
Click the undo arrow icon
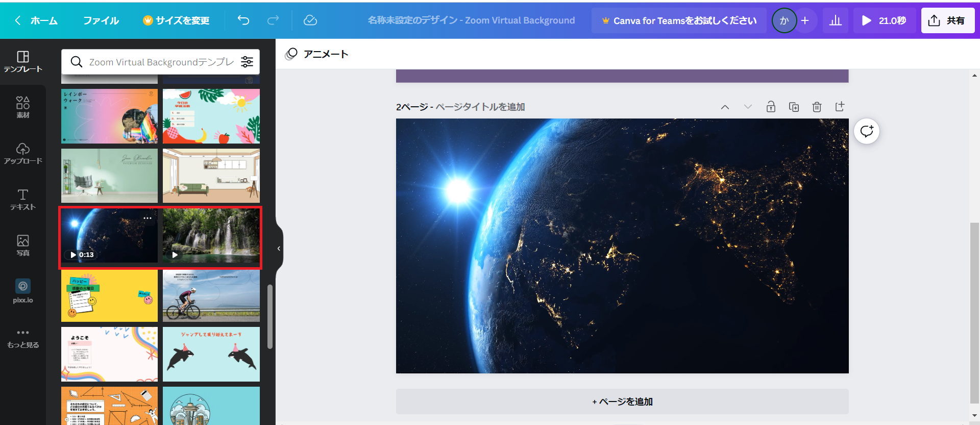pyautogui.click(x=243, y=20)
